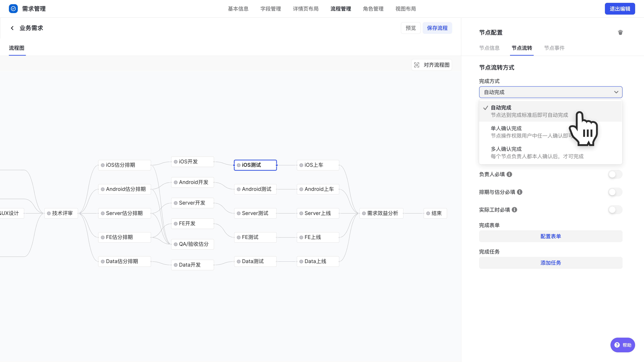Click the info icon next to 负责人必填
This screenshot has height=362, width=644.
coord(509,174)
